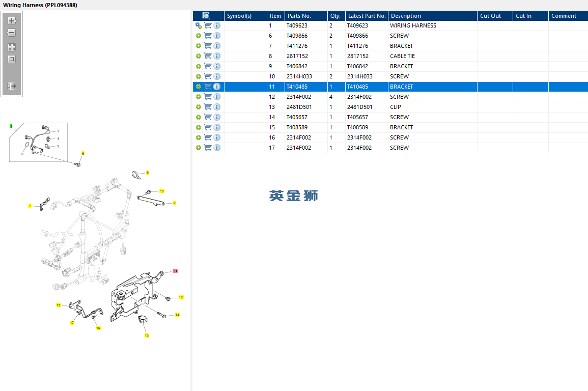This screenshot has height=391, width=588.
Task: Click the Cut In column header
Action: click(530, 16)
